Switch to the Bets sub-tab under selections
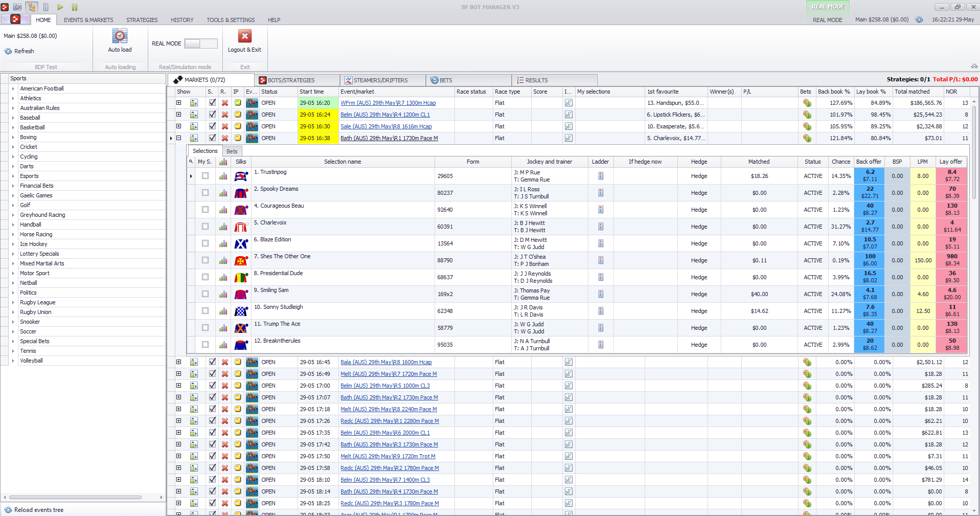980x516 pixels. coord(232,151)
